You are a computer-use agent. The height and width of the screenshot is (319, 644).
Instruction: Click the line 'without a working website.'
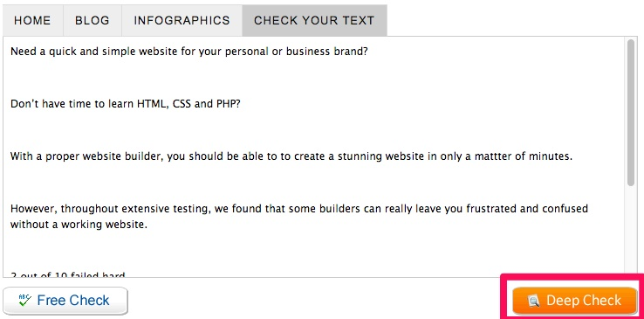[79, 225]
